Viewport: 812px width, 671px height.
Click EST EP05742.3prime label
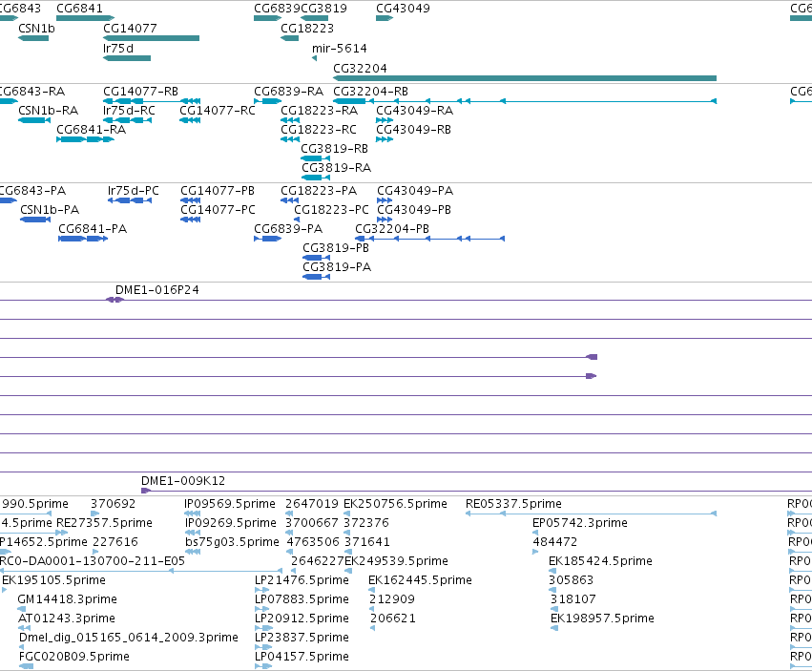(x=580, y=523)
